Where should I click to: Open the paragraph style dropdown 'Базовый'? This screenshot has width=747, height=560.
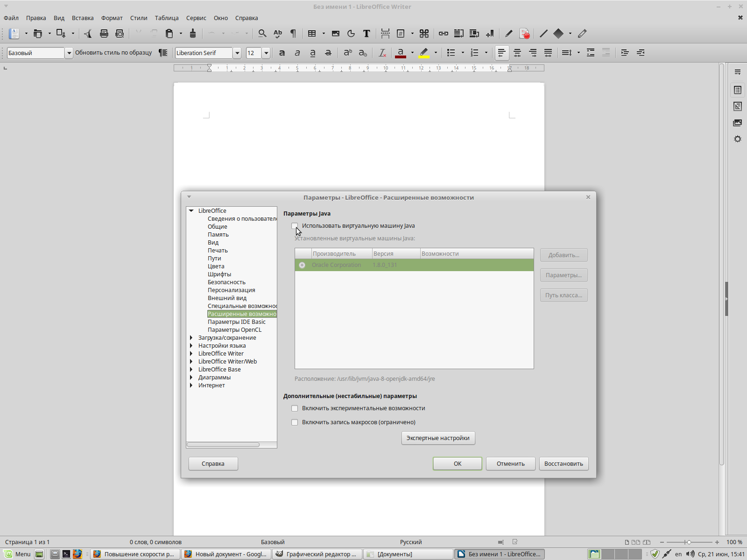click(69, 53)
